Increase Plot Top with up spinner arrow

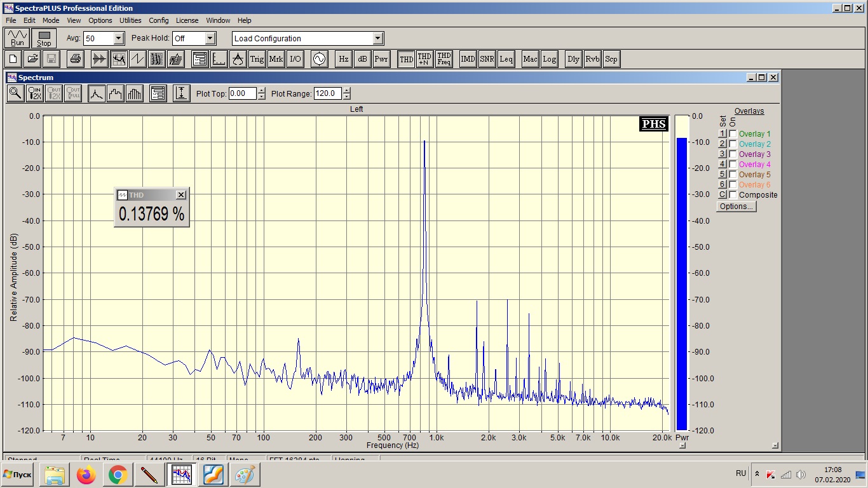pyautogui.click(x=261, y=90)
